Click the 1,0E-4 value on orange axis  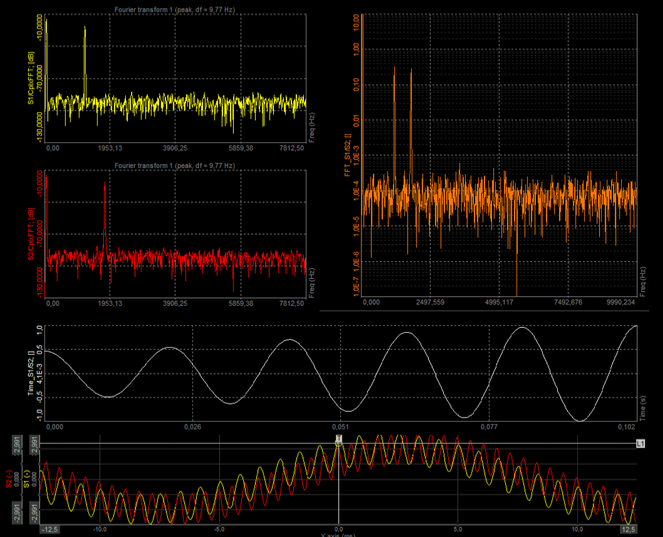356,191
